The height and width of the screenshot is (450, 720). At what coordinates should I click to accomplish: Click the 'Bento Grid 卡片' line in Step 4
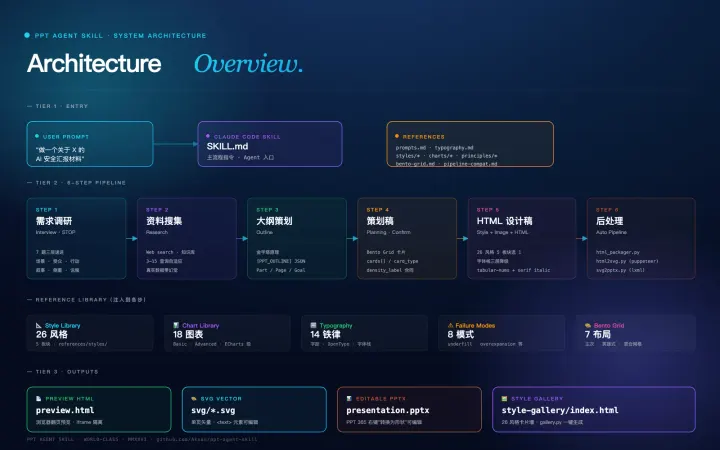[x=386, y=252]
